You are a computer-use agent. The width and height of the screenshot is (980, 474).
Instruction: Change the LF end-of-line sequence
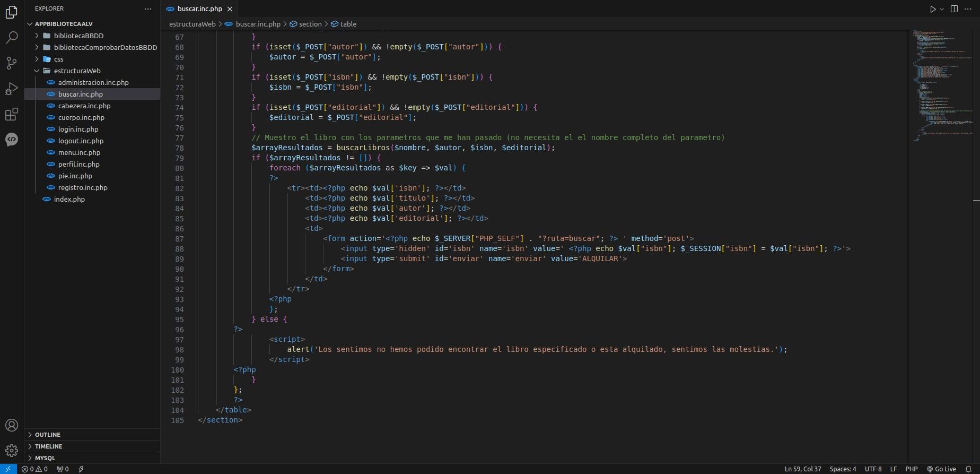point(894,469)
